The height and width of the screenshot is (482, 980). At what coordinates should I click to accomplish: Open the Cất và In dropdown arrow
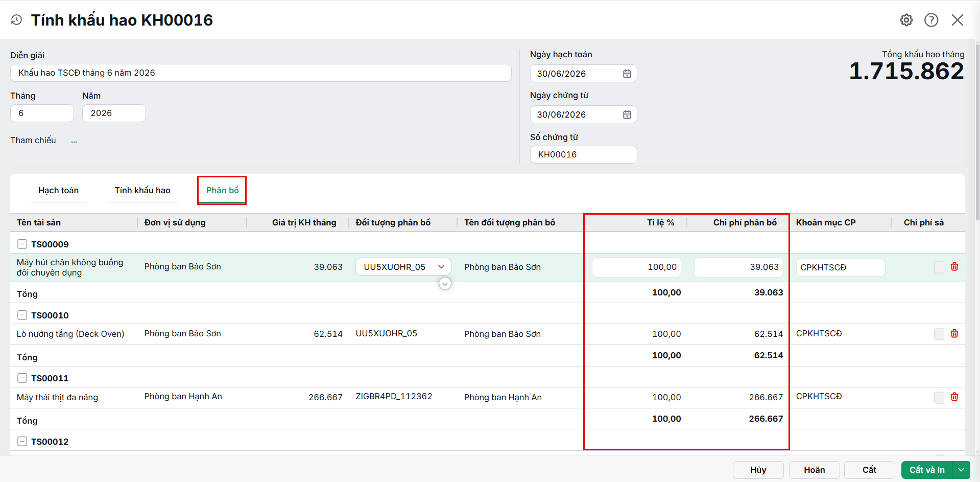pos(961,470)
